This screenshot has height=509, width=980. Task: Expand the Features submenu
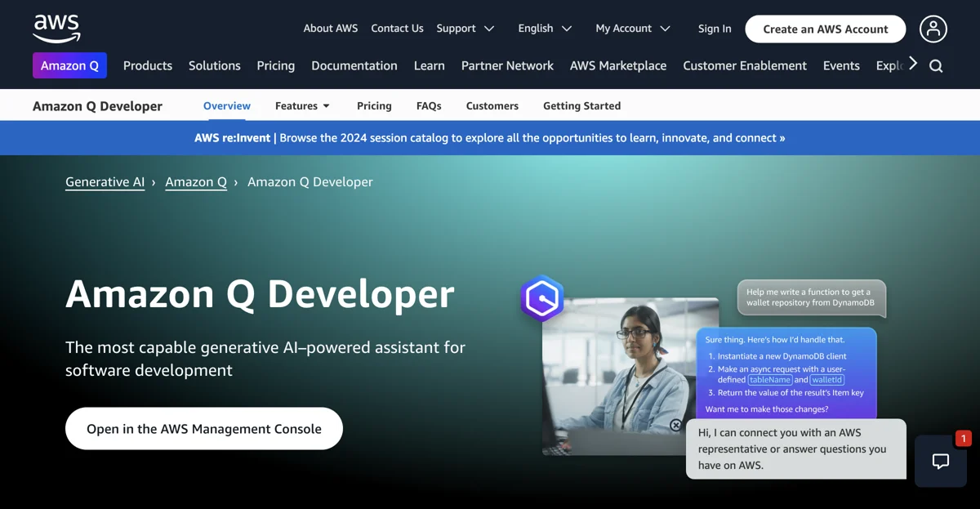tap(302, 105)
